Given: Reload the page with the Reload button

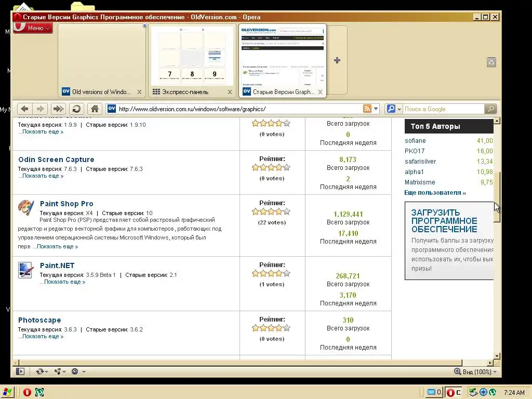Looking at the screenshot, I should click(77, 109).
